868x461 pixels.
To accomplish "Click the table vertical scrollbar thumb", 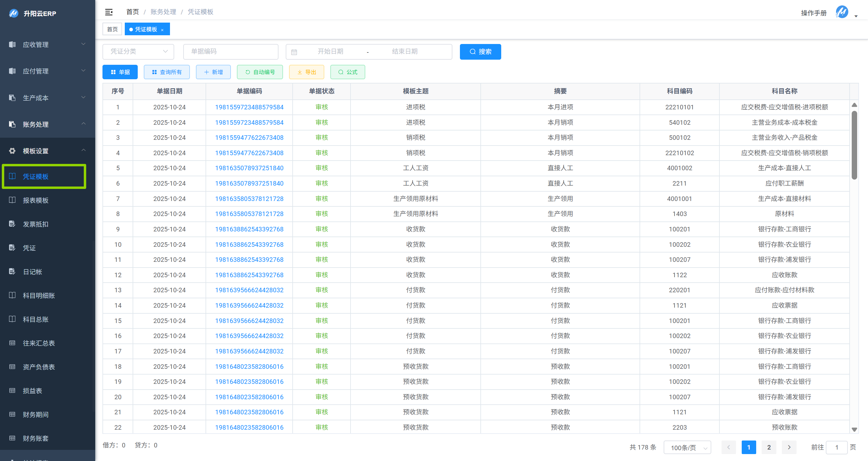I will [854, 145].
